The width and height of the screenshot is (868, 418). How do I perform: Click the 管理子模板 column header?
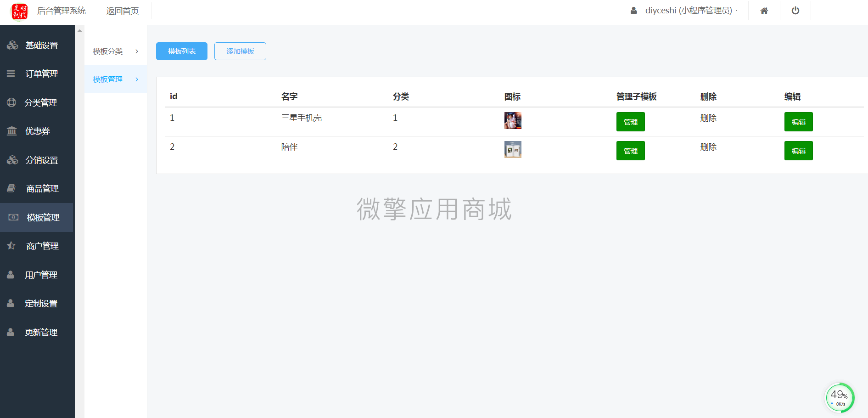(x=636, y=96)
